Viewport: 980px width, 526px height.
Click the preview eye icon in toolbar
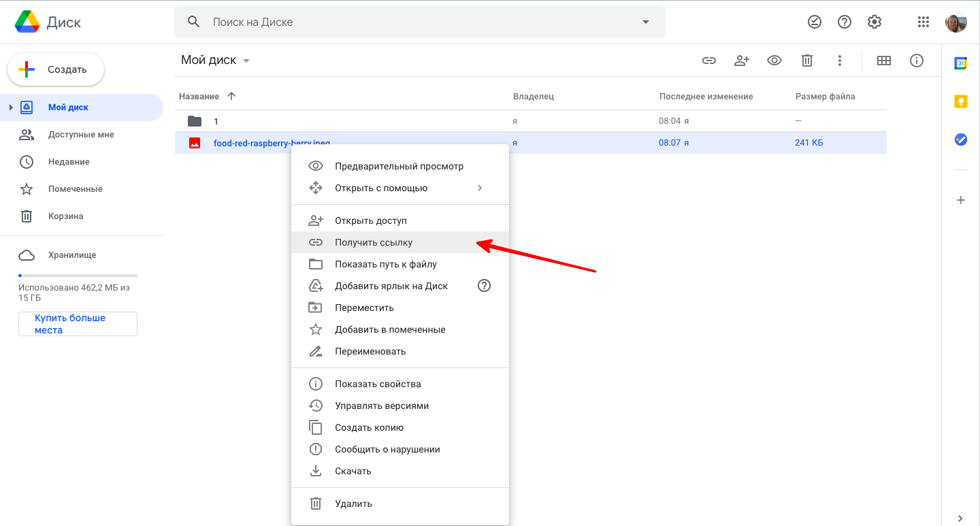pos(774,61)
